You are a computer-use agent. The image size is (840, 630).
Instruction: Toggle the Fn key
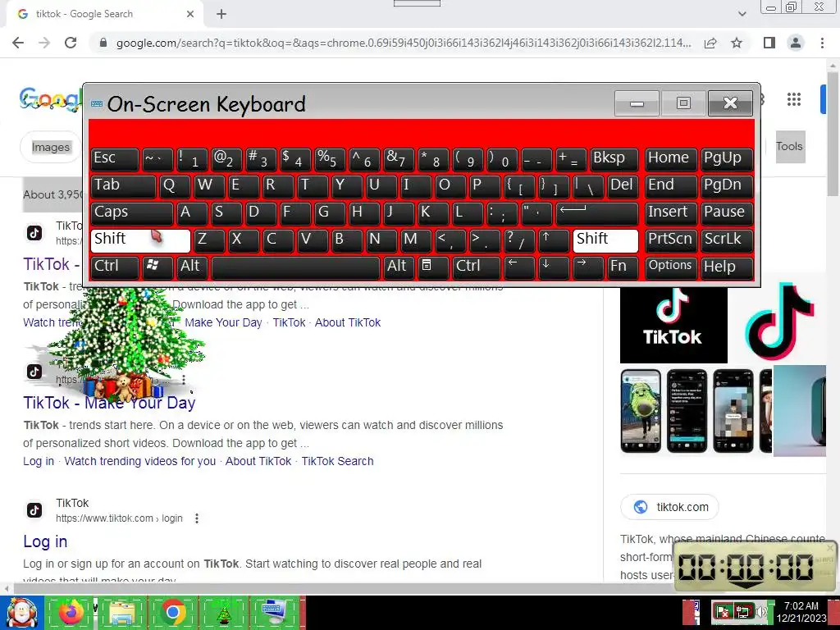coord(623,267)
